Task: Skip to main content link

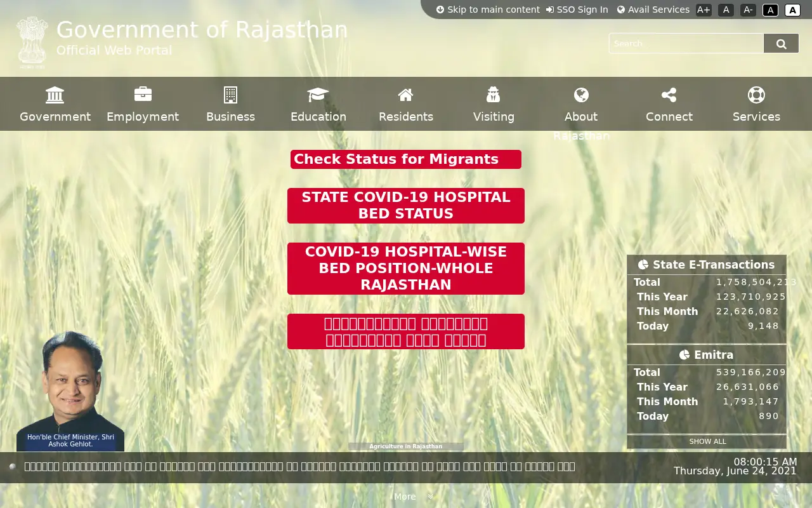Action: tap(488, 10)
